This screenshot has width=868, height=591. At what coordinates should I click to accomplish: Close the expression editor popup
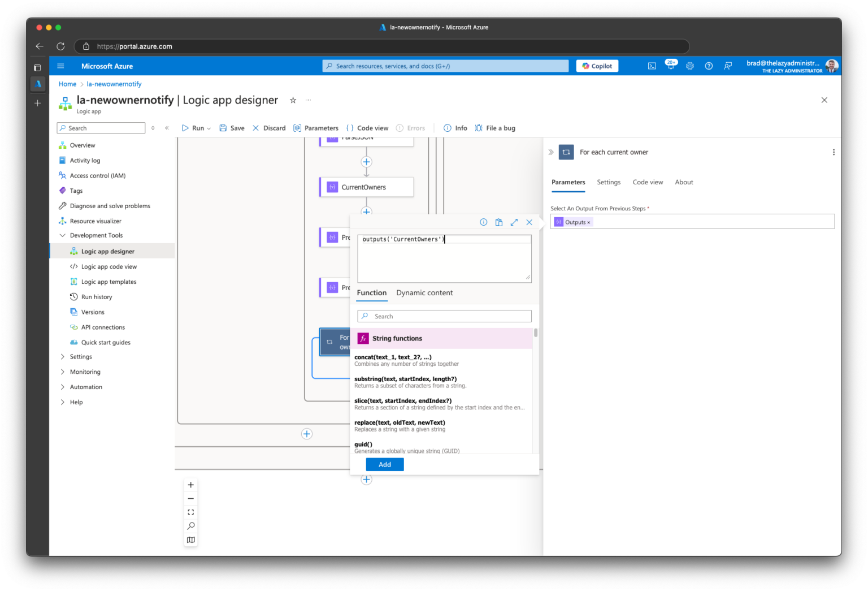(x=530, y=222)
